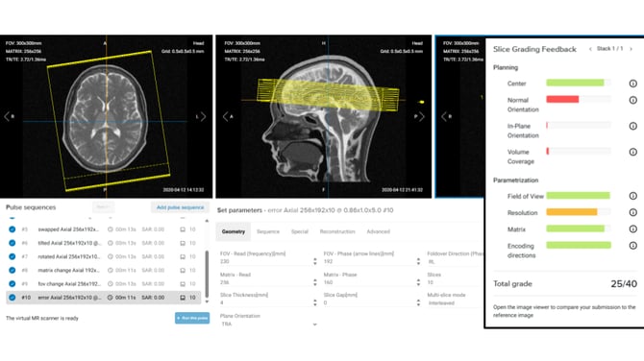Open info for Matrix grade
The width and height of the screenshot is (644, 361).
pyautogui.click(x=632, y=229)
